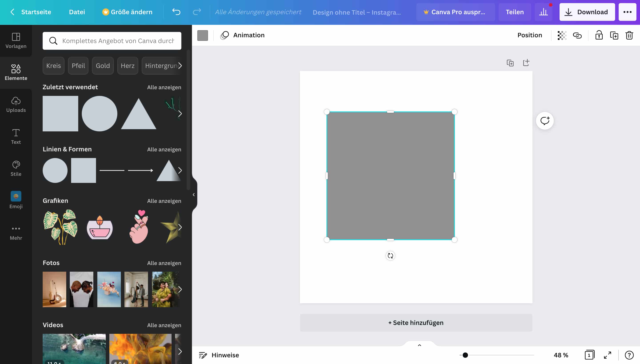
Task: Download the design
Action: coord(587,12)
